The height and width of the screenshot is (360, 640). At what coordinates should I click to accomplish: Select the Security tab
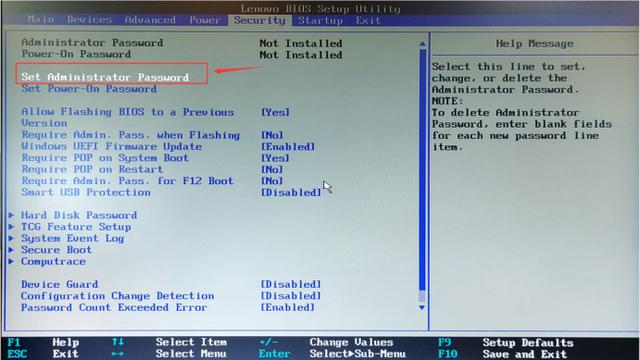coord(260,20)
